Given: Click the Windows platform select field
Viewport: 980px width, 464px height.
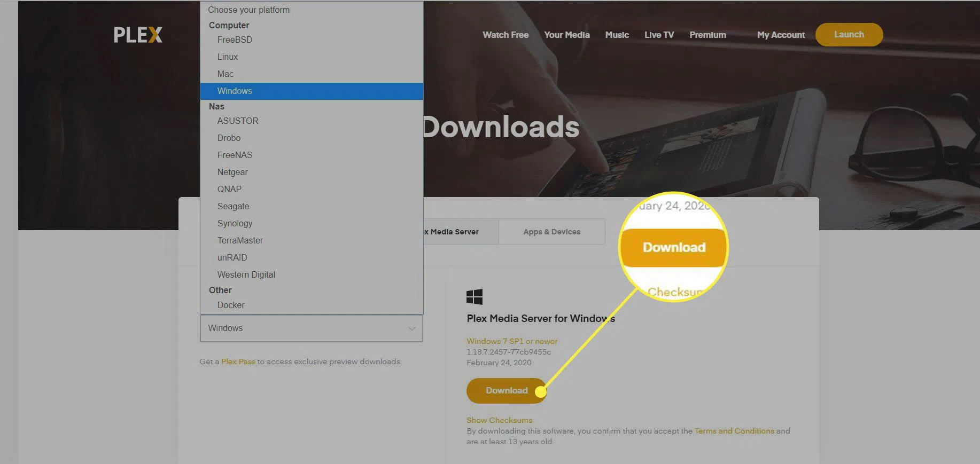Looking at the screenshot, I should coord(312,328).
